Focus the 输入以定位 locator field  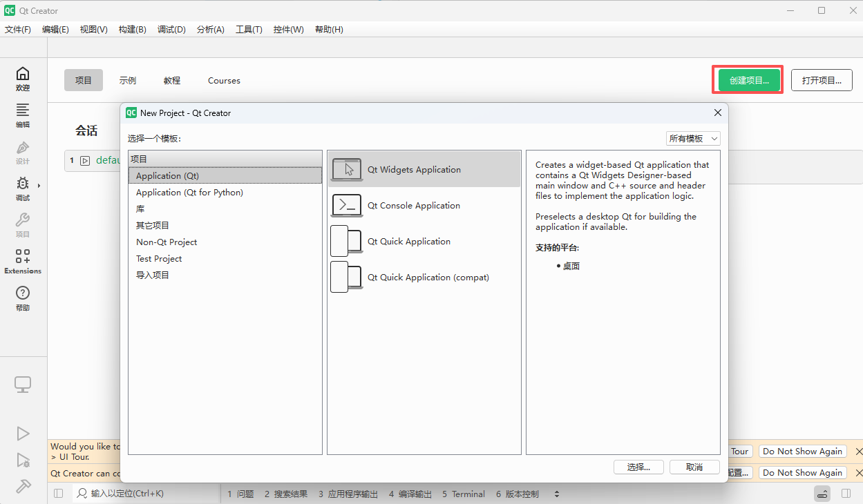tap(145, 494)
